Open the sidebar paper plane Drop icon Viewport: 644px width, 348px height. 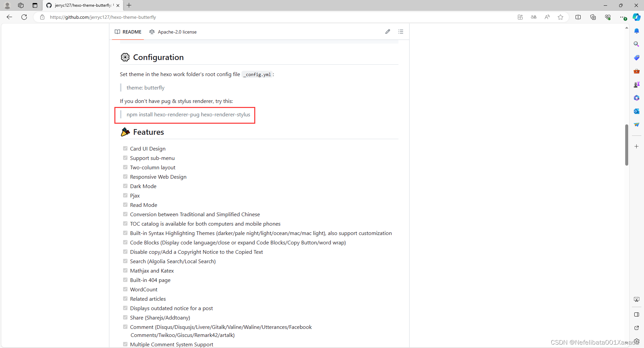click(x=637, y=125)
